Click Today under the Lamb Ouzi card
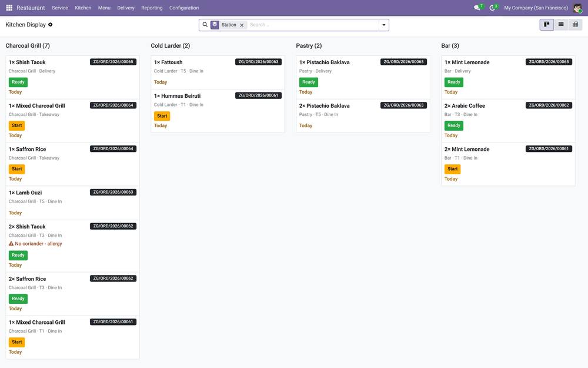Viewport: 588px width, 368px height. point(15,213)
